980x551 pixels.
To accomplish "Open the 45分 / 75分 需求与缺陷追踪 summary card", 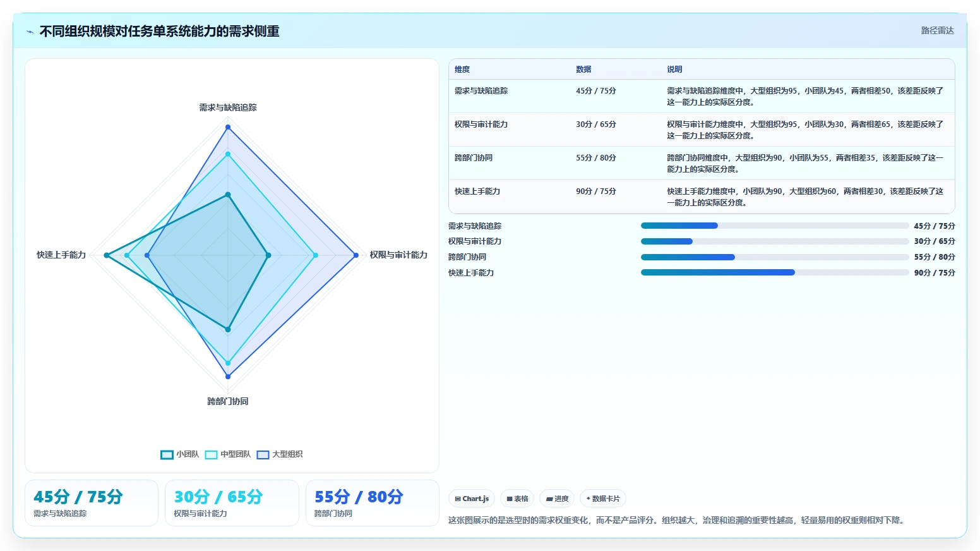I will (x=92, y=503).
